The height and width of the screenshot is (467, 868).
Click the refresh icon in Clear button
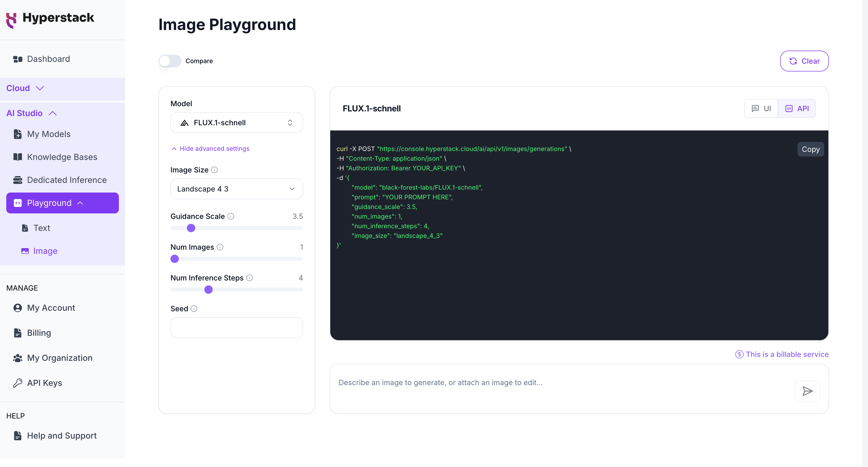point(793,61)
